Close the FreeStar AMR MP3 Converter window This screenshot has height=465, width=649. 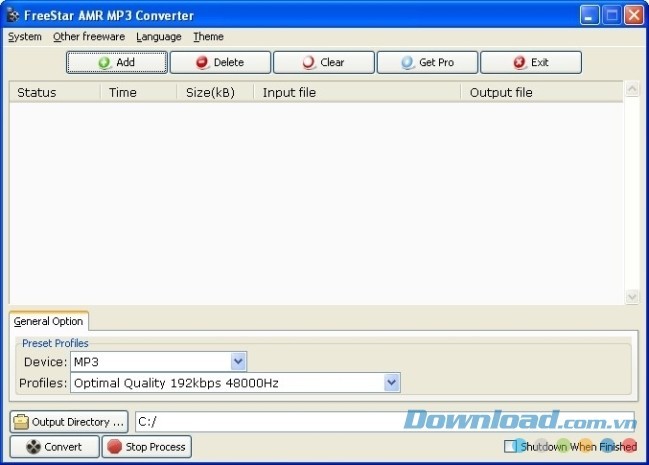pyautogui.click(x=634, y=15)
